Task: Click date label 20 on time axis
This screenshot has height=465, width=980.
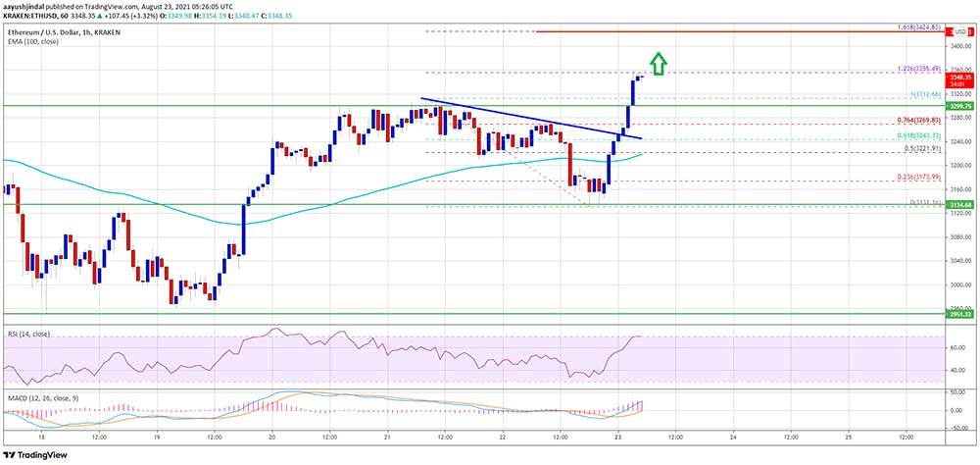Action: pos(271,438)
